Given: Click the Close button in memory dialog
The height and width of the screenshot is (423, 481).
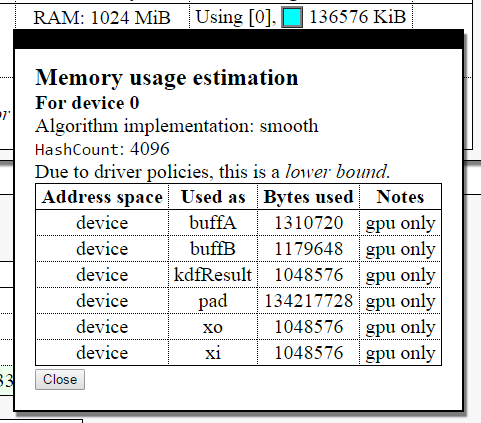Looking at the screenshot, I should click(60, 379).
